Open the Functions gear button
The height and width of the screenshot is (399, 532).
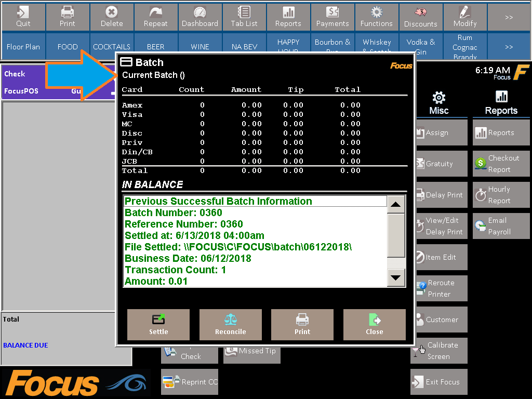click(377, 17)
